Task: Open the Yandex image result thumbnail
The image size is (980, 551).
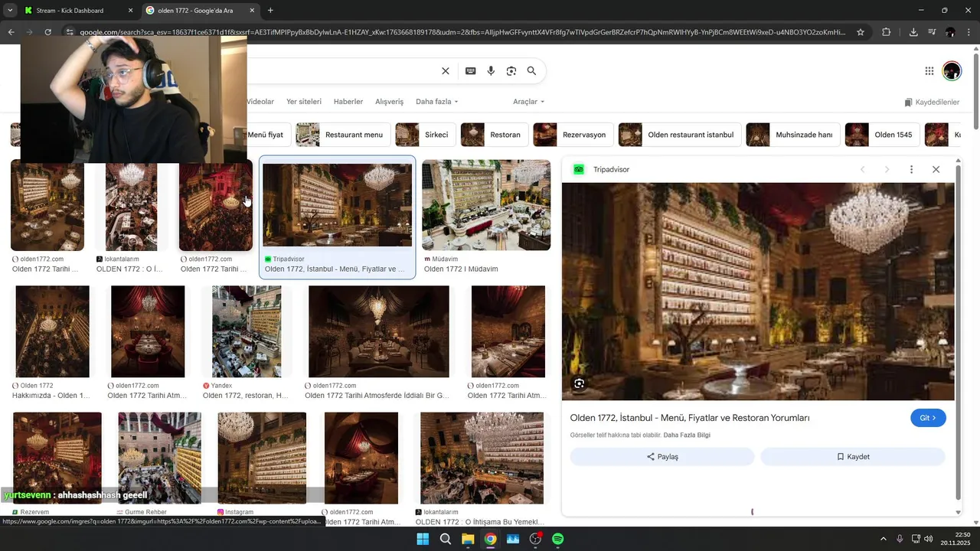Action: (247, 331)
